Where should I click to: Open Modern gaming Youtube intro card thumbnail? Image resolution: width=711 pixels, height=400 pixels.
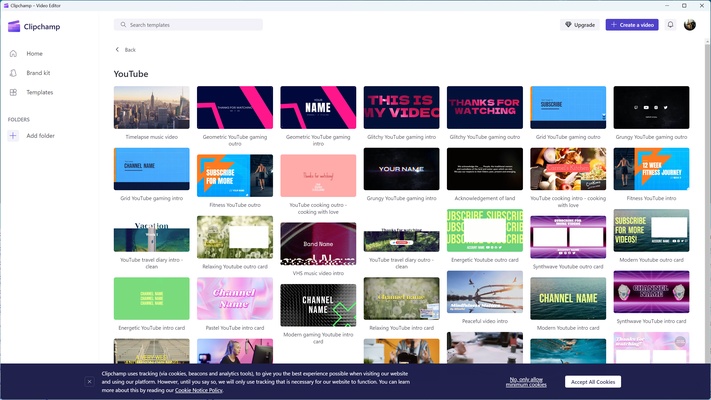[318, 305]
